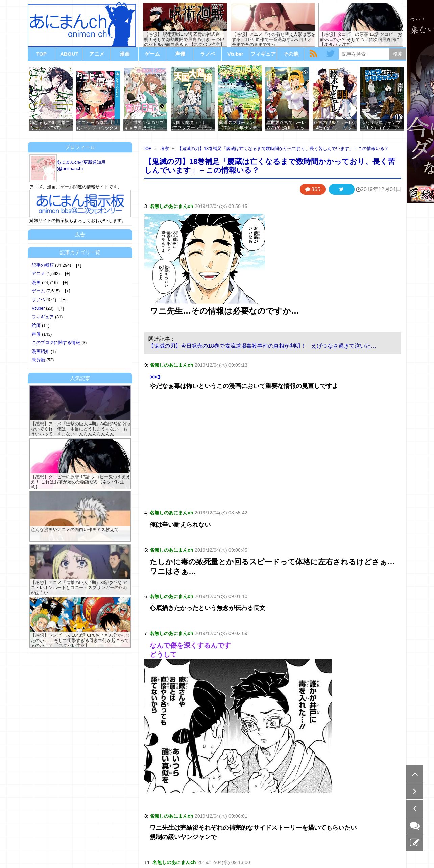434x868 pixels.
Task: Open 元・世界1位のサブキャラ育成日記 book cover
Action: tap(145, 99)
